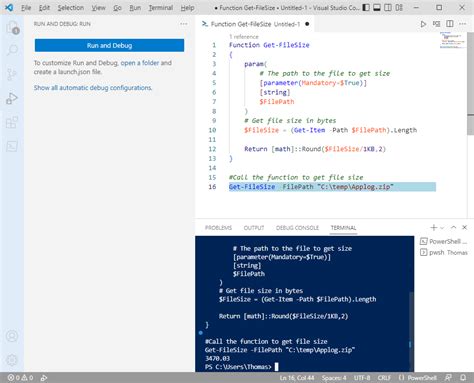Open Customize Layout icon in title bar
This screenshot has height=383, width=474.
click(399, 7)
